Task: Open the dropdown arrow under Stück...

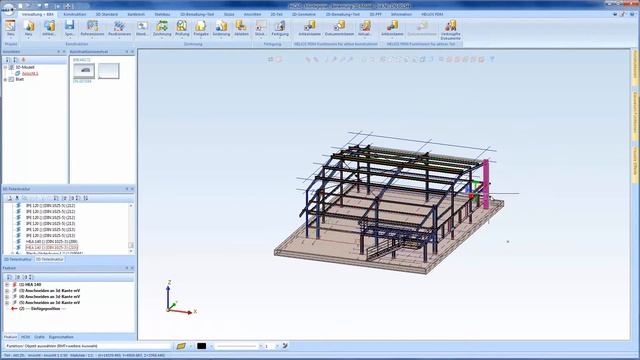Action: tap(260, 38)
